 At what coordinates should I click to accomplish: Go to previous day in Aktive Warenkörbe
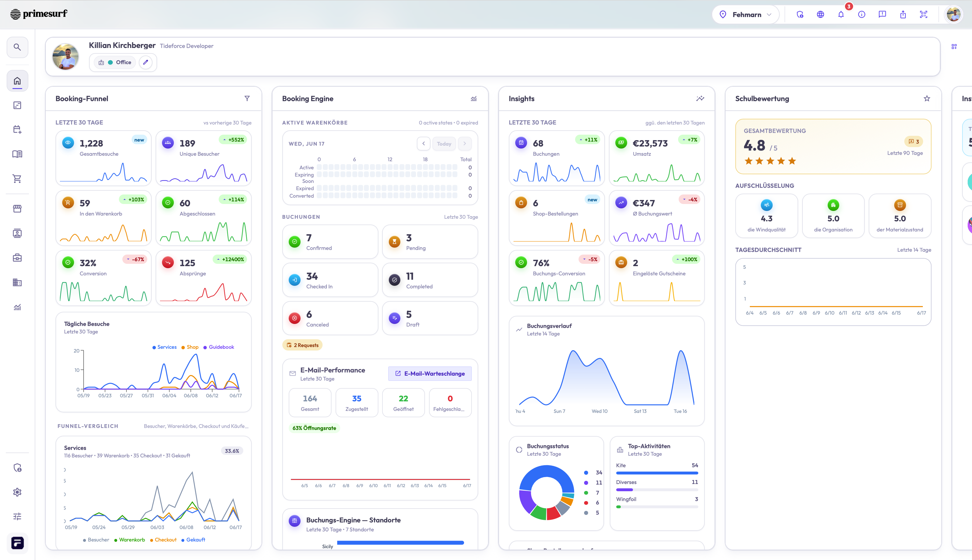424,143
